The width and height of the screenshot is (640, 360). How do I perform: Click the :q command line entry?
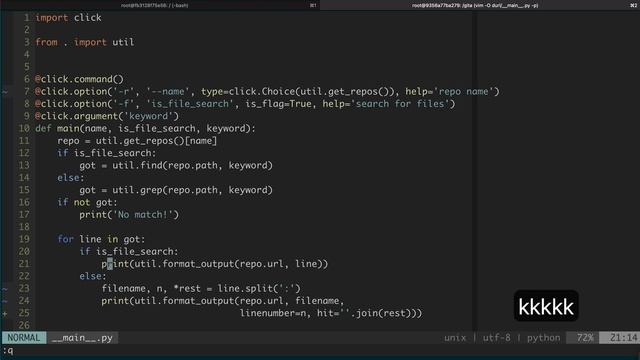tap(8, 351)
